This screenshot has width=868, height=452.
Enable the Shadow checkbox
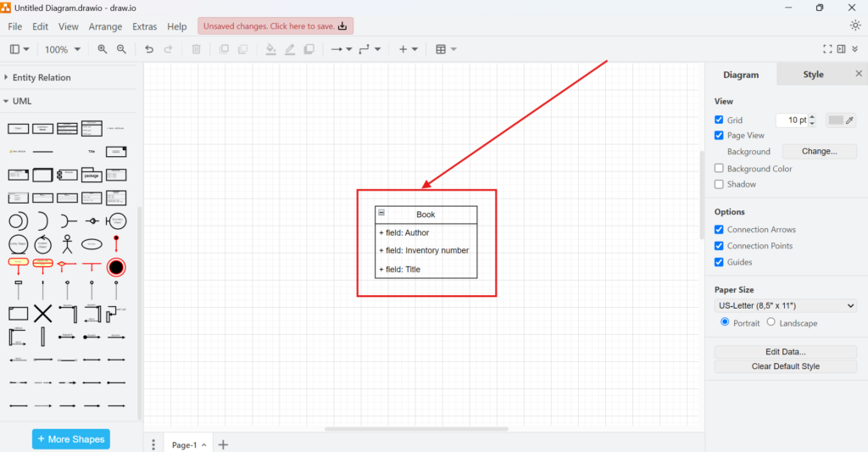[719, 184]
